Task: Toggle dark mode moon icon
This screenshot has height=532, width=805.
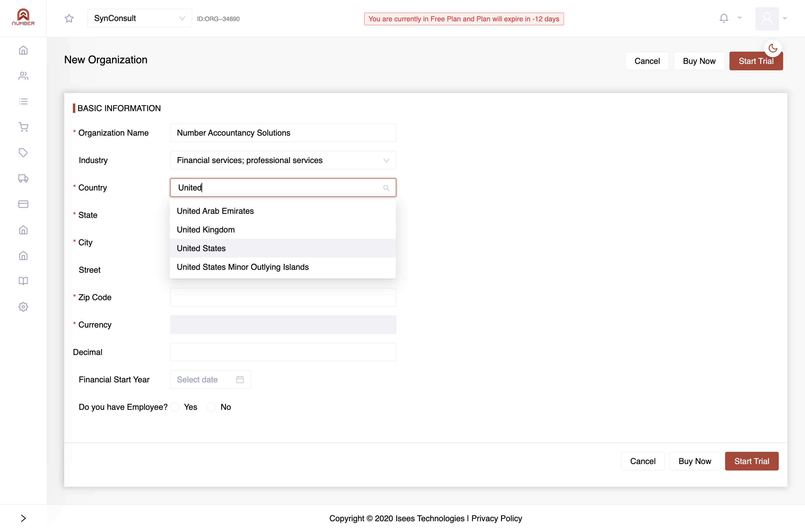Action: pyautogui.click(x=773, y=48)
